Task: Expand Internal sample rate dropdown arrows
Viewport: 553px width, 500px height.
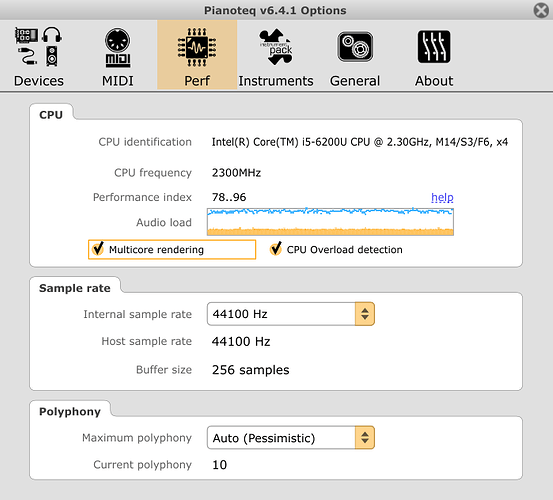Action: point(365,314)
